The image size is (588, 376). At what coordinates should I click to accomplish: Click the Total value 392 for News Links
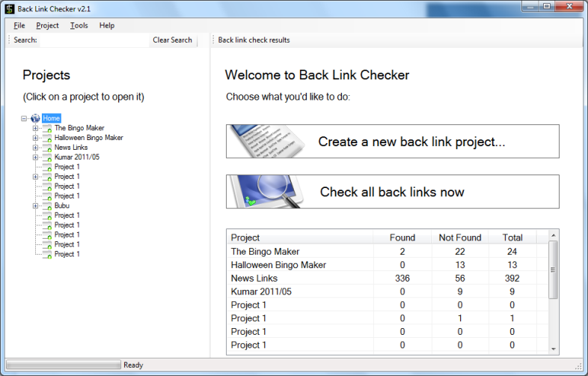click(x=512, y=279)
